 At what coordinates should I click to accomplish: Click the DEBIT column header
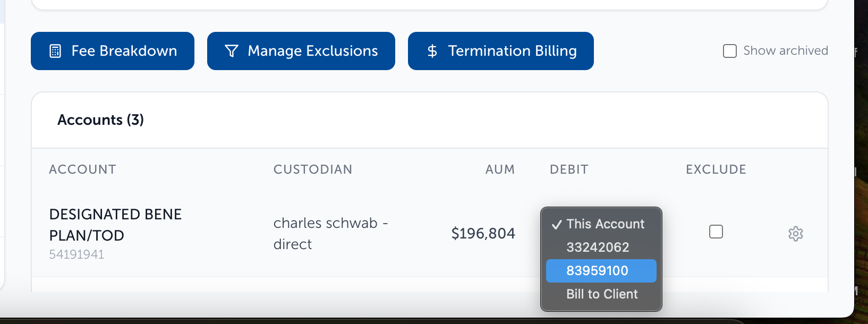pyautogui.click(x=569, y=169)
